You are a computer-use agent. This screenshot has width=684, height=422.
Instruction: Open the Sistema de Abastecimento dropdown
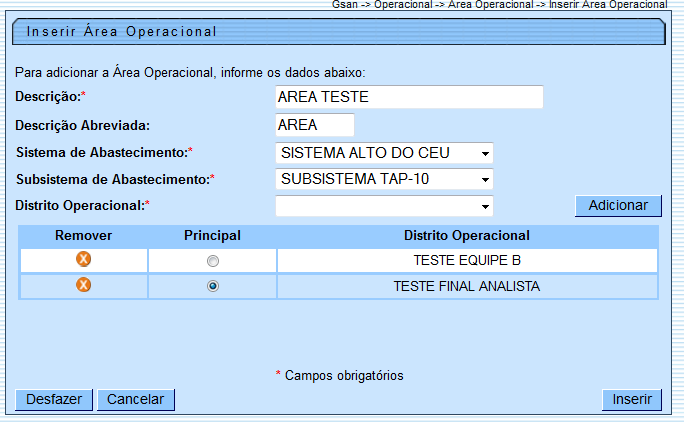click(384, 153)
